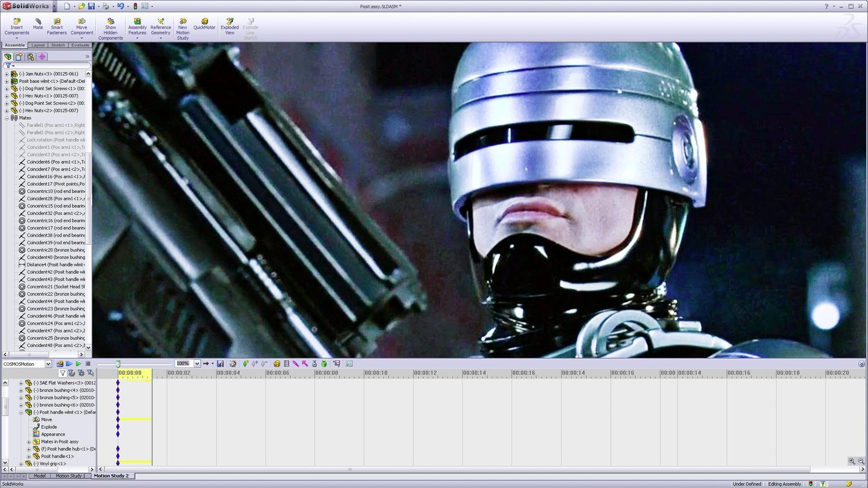Viewport: 868px width, 488px height.
Task: Open the COSMOSMotion study type dropdown
Action: 48,364
